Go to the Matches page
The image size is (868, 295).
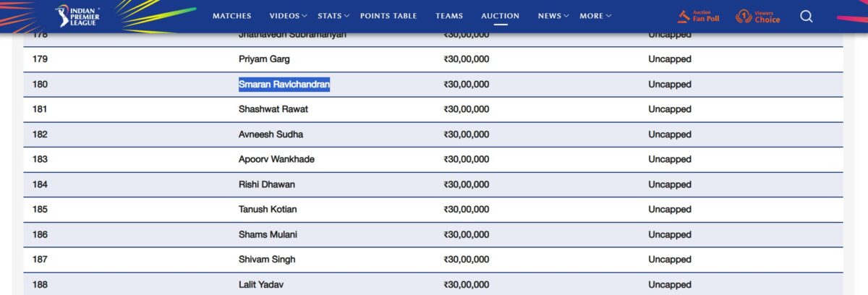(x=232, y=16)
